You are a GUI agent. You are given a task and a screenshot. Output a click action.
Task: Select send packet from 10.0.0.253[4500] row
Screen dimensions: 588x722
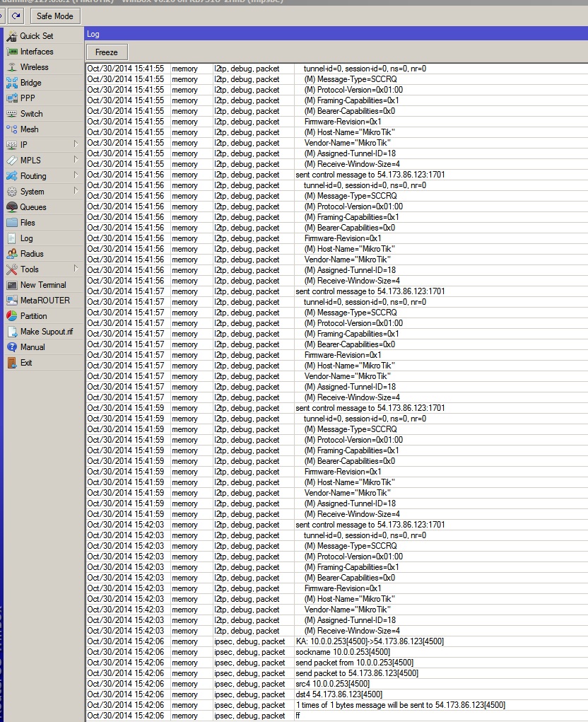[337, 663]
